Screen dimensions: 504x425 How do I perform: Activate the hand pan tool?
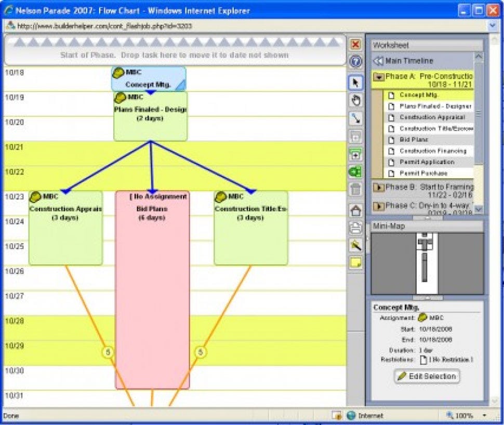(355, 100)
